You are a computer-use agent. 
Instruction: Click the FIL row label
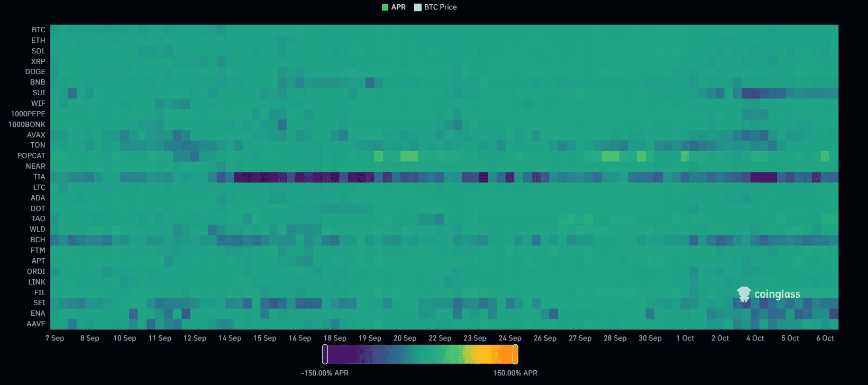(40, 292)
